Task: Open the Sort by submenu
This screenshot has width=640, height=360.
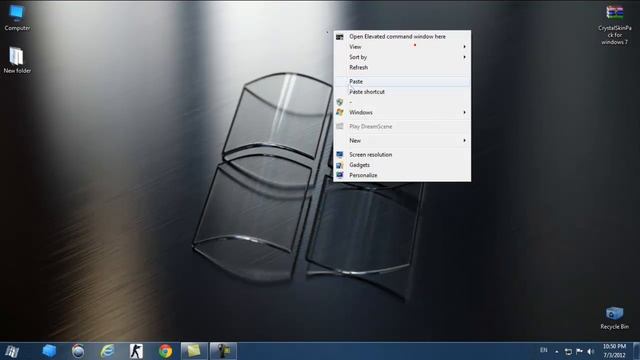Action: click(x=402, y=57)
